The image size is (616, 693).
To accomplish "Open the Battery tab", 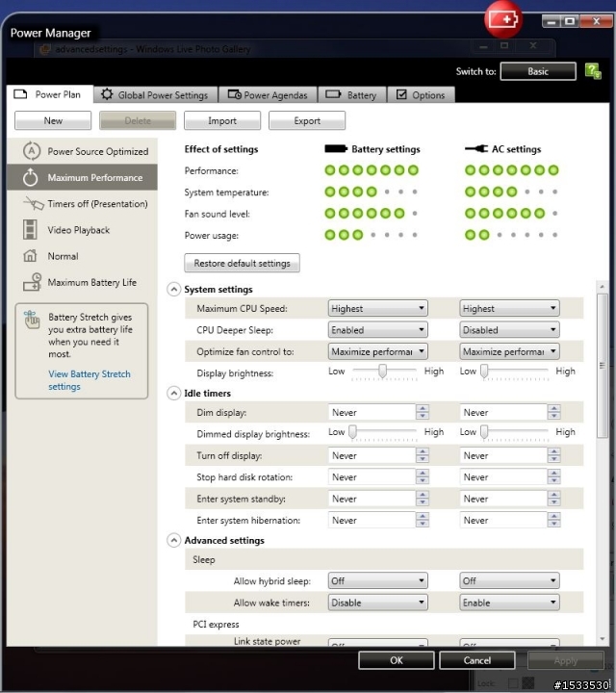I will coord(352,94).
